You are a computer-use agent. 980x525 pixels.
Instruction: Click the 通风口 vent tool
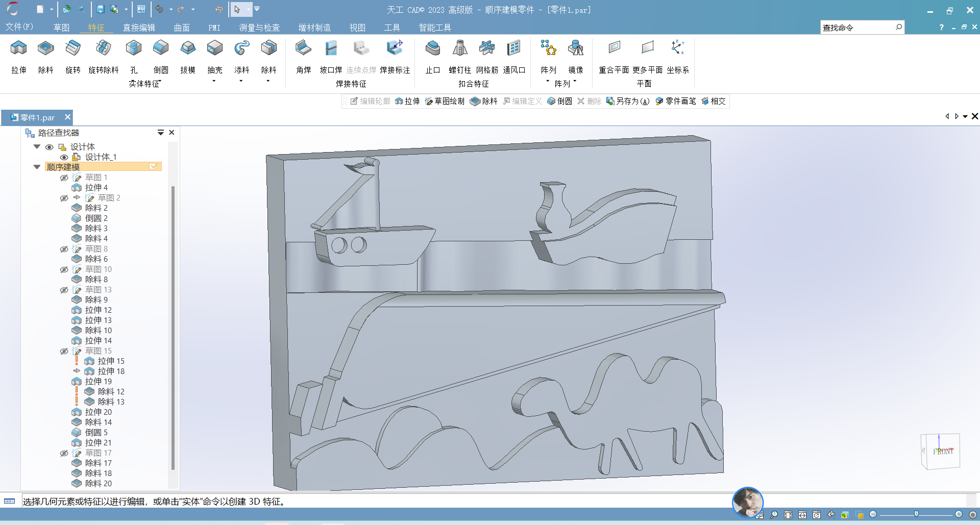(514, 56)
